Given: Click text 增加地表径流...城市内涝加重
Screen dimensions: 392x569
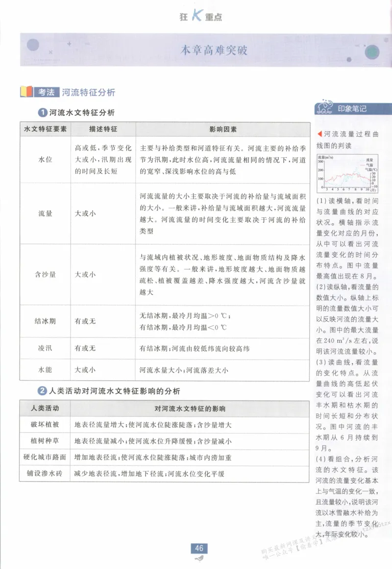Looking at the screenshot, I should (x=153, y=457).
